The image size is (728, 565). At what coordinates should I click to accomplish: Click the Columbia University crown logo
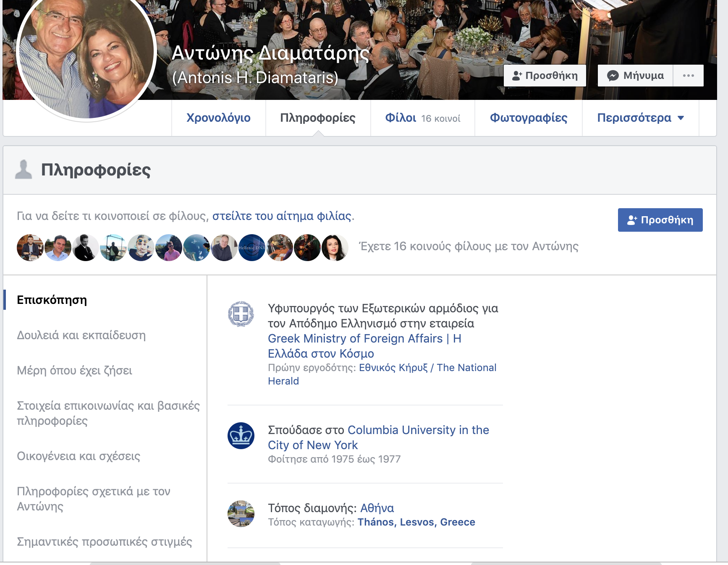(x=241, y=436)
